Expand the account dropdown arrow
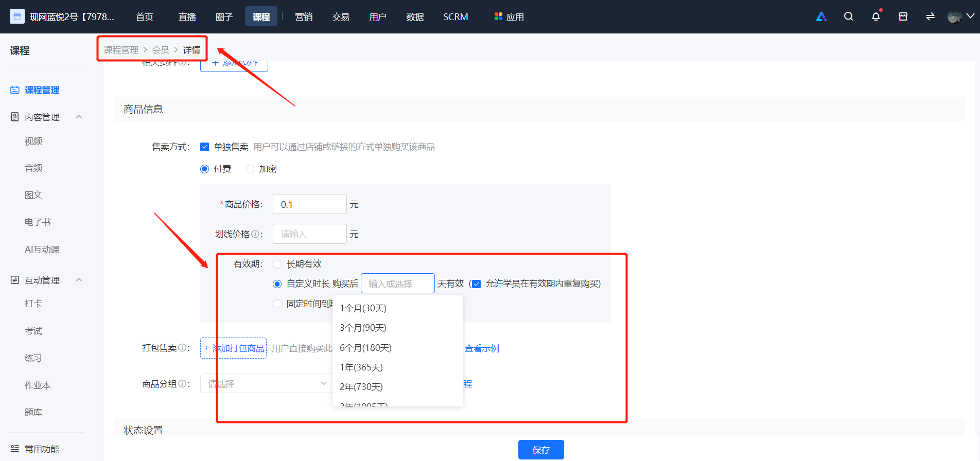980x461 pixels. [x=971, y=16]
